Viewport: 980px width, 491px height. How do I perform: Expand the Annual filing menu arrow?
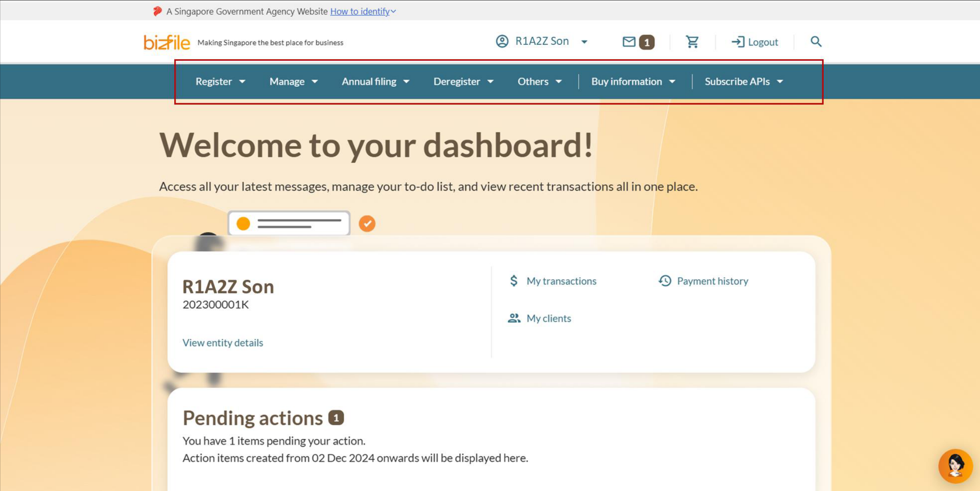click(x=406, y=81)
